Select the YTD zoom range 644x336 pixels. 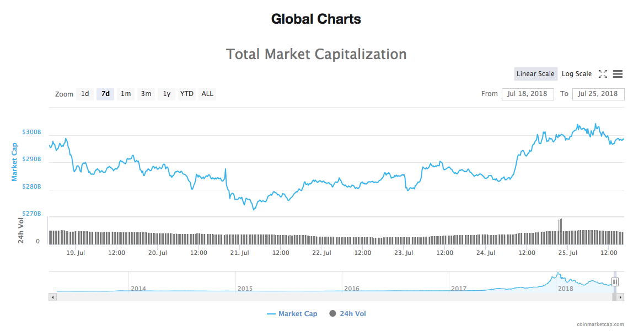click(186, 94)
